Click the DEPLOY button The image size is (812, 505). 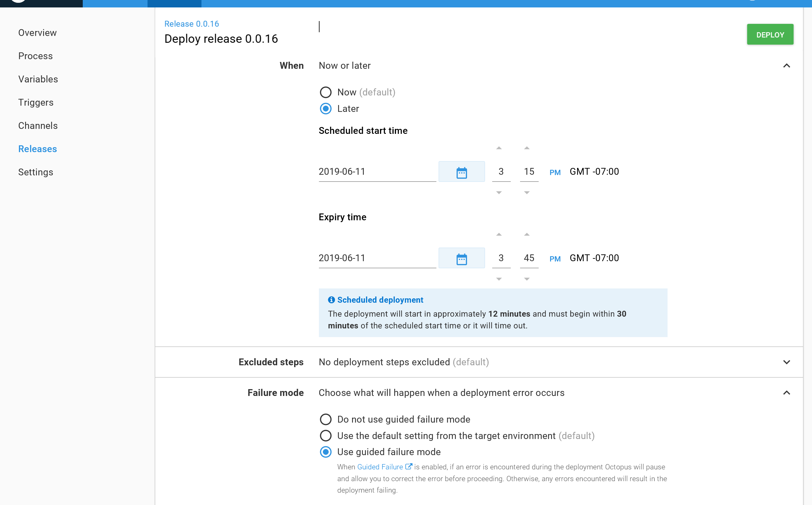pos(770,34)
